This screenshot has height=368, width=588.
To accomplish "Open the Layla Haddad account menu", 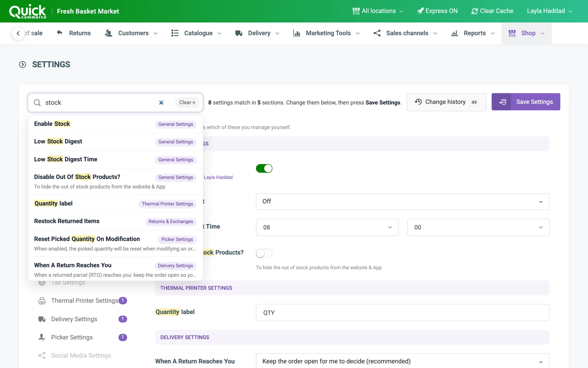I will [x=549, y=11].
